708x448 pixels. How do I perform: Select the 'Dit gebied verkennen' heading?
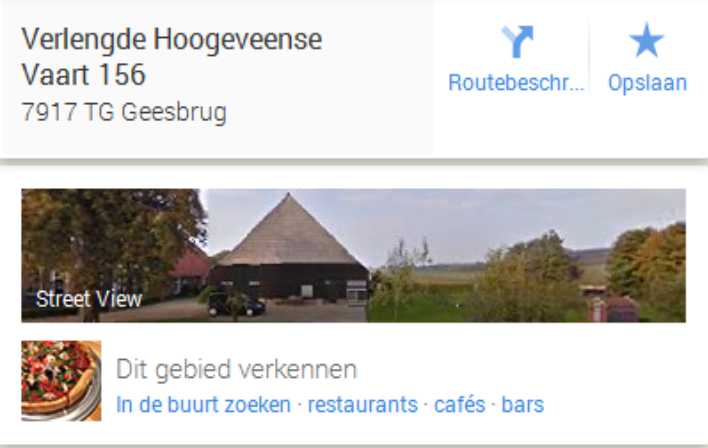237,369
